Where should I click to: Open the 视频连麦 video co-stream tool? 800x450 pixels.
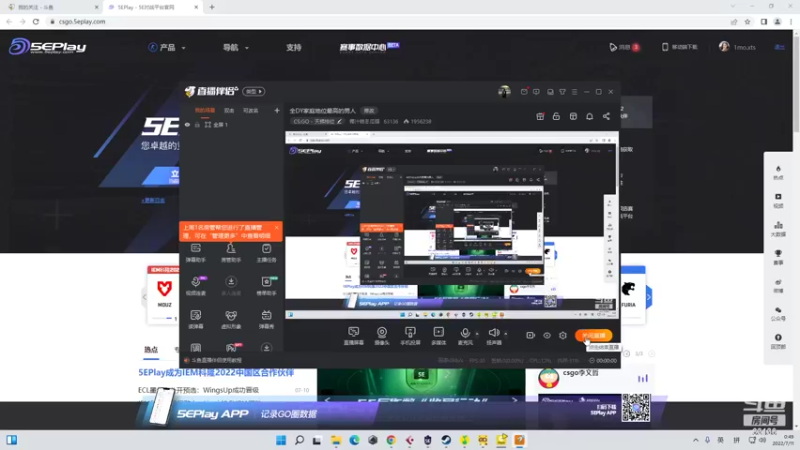click(195, 286)
